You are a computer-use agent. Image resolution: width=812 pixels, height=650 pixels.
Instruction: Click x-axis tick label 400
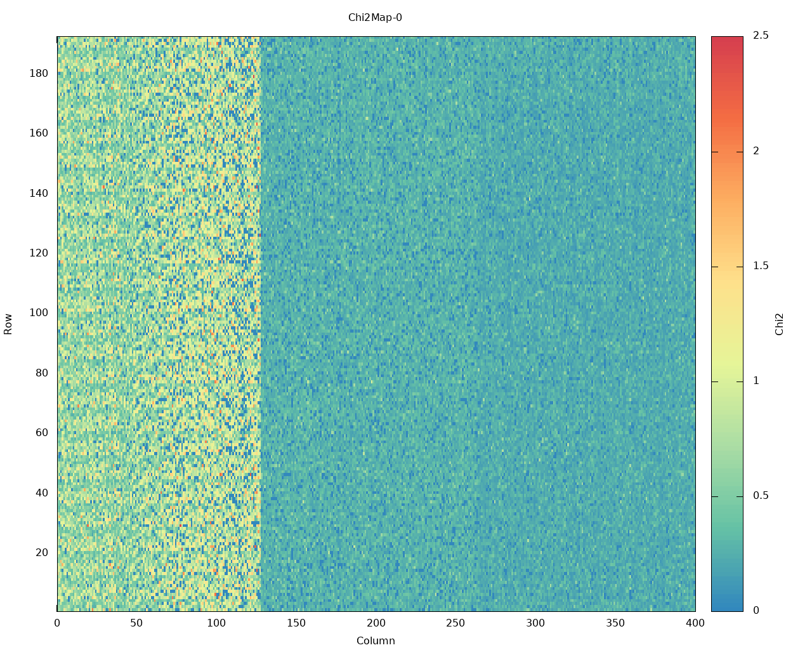click(x=695, y=623)
